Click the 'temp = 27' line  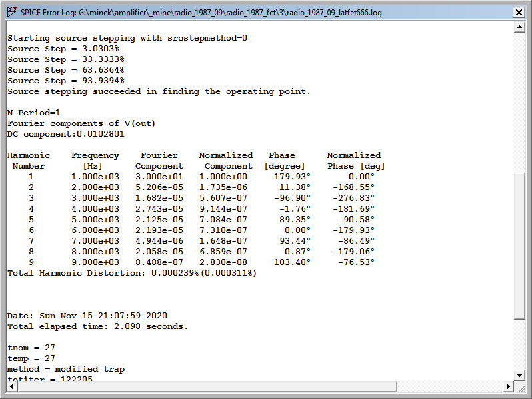click(x=31, y=358)
